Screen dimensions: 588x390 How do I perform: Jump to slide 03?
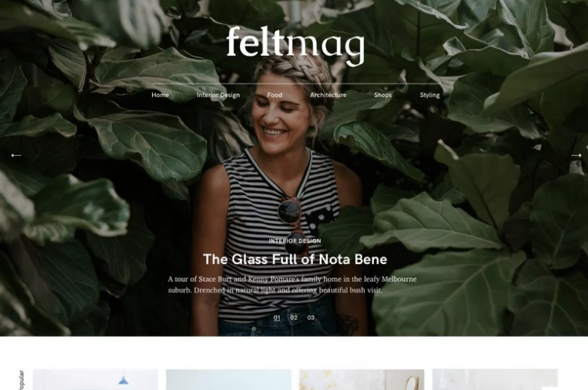click(311, 318)
